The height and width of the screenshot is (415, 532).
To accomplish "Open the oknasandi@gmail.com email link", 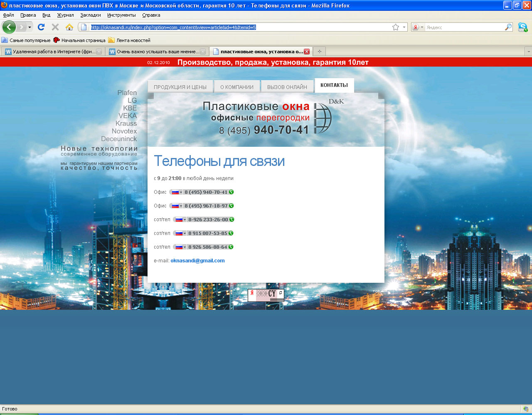I will click(x=197, y=261).
